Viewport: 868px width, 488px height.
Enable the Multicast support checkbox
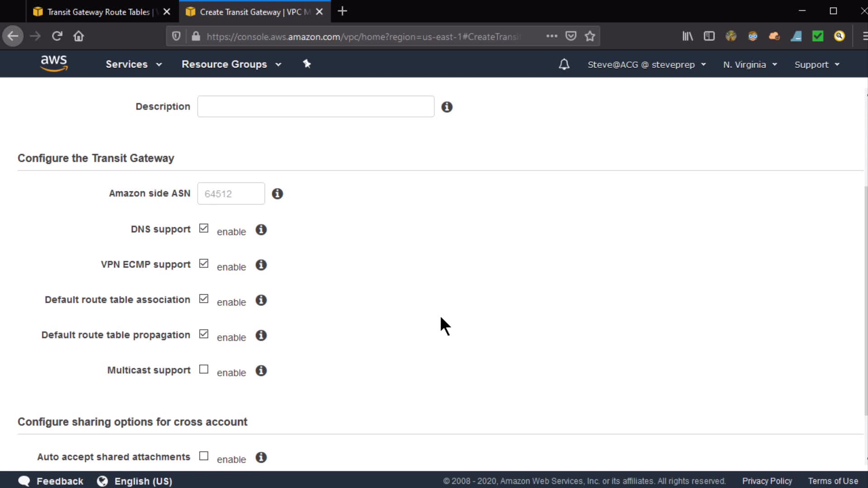point(204,370)
